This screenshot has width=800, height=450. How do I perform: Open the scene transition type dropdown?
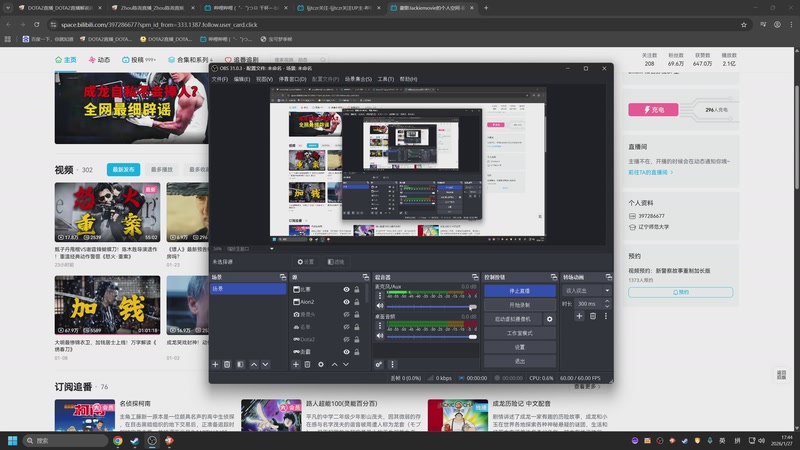pos(582,290)
